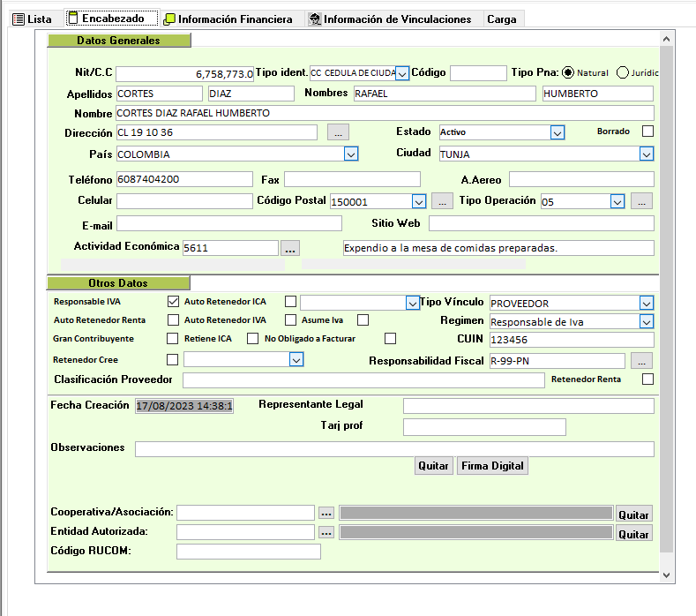This screenshot has width=696, height=616.
Task: Click the E-mail input field
Action: [229, 223]
